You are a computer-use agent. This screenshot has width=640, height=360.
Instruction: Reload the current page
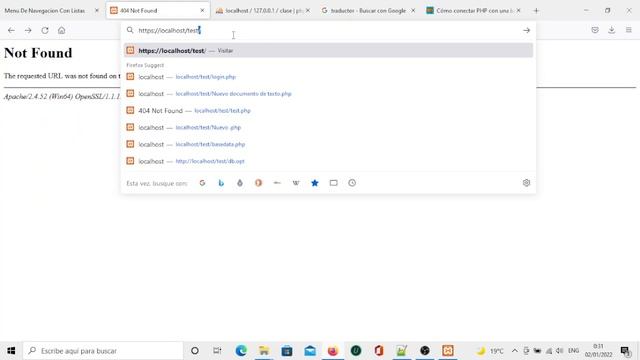pos(45,30)
